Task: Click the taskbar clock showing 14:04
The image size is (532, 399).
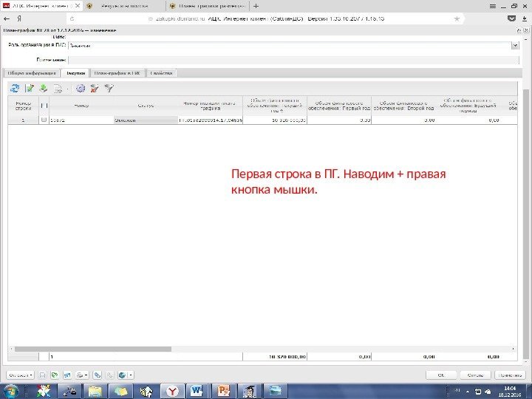Action: click(510, 391)
